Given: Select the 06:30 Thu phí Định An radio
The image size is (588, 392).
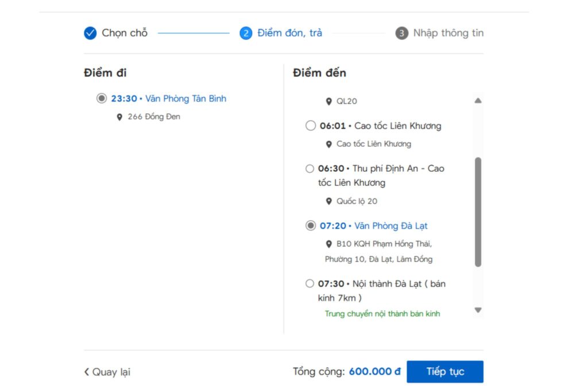Looking at the screenshot, I should click(x=310, y=169).
